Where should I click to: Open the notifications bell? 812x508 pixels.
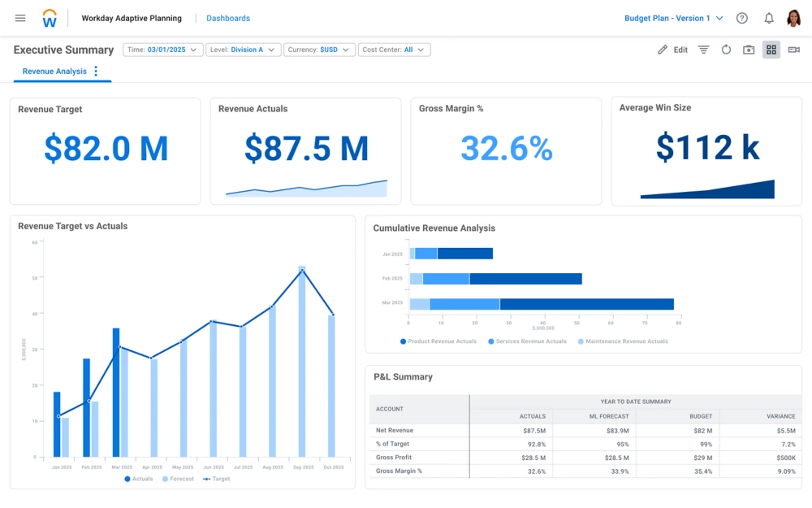768,18
